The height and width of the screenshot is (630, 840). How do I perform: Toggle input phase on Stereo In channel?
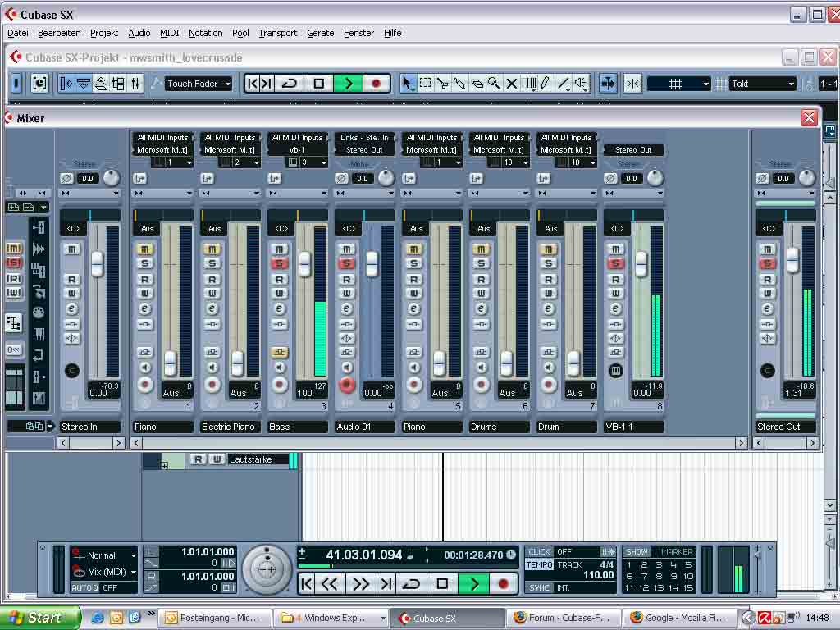click(x=66, y=178)
